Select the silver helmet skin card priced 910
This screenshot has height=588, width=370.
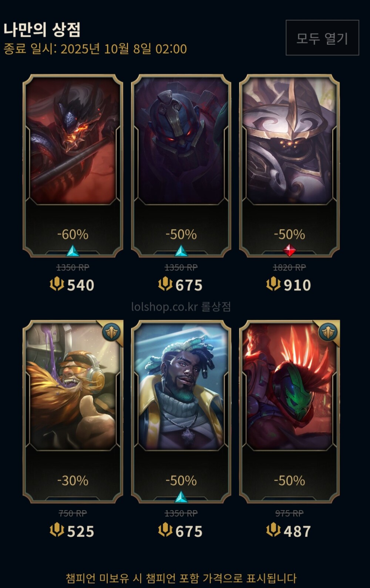click(289, 165)
